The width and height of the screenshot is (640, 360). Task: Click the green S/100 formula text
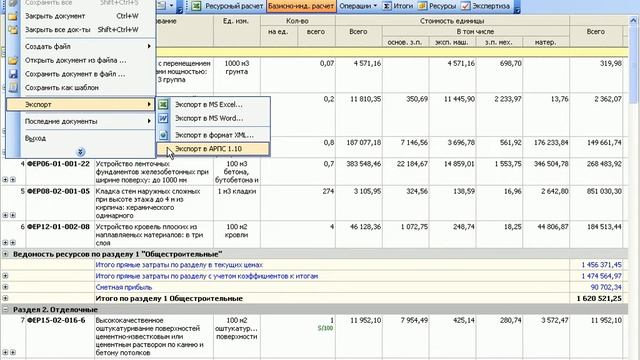pos(325,328)
